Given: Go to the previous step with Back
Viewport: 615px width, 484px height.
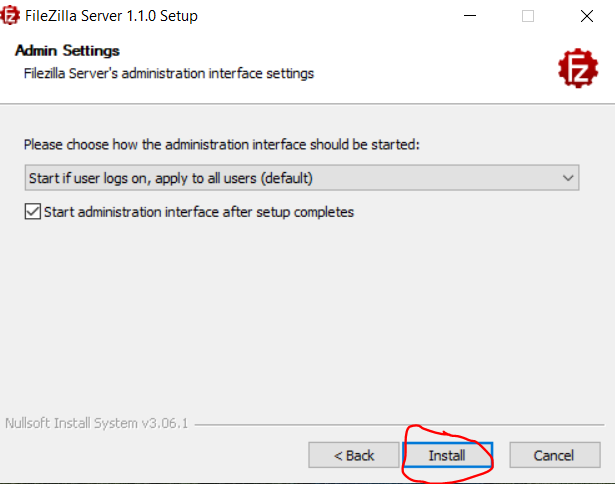Looking at the screenshot, I should coord(354,455).
